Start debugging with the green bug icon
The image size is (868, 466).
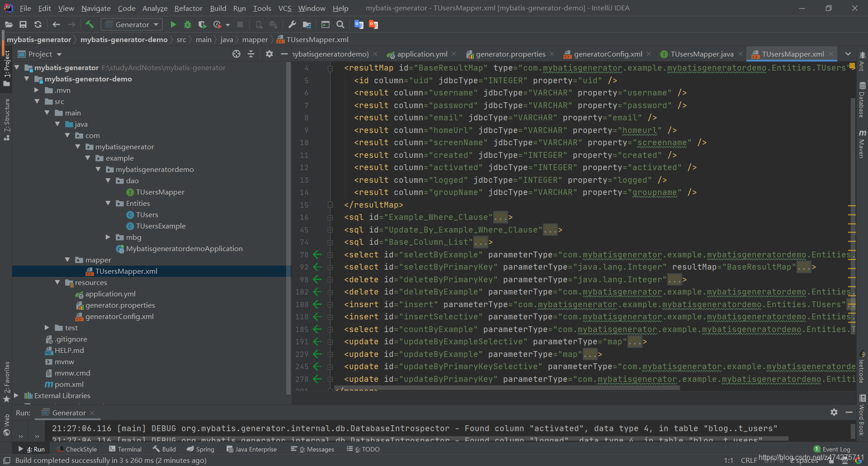pos(188,24)
